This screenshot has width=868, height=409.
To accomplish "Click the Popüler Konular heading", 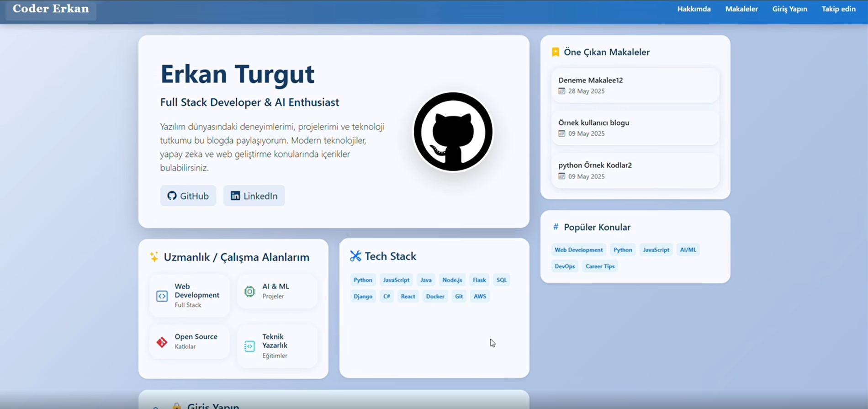I will pyautogui.click(x=597, y=227).
